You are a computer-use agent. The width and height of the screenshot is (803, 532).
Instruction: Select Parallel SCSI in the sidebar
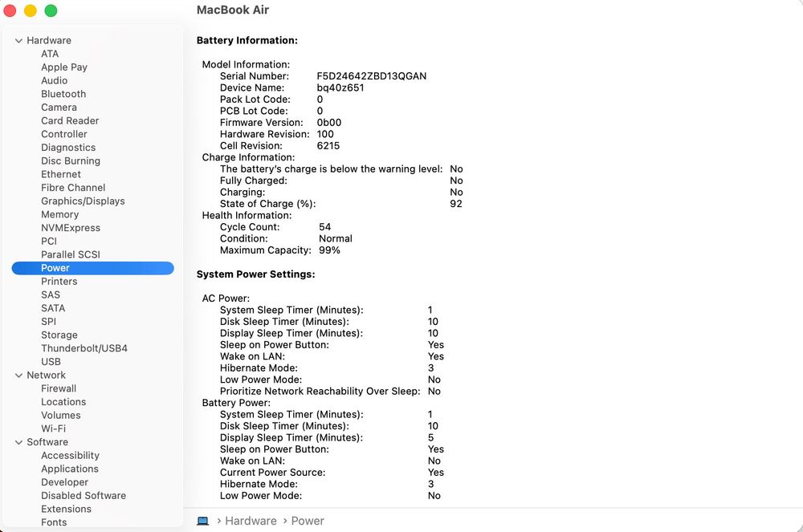71,254
